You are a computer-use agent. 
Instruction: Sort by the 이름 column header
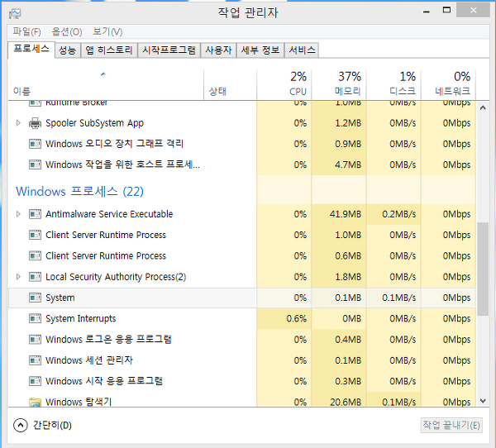point(106,84)
